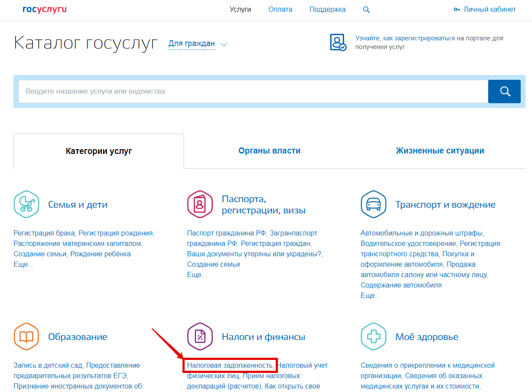
Task: Expand Еще... under Транспорт и вождение
Action: click(371, 296)
